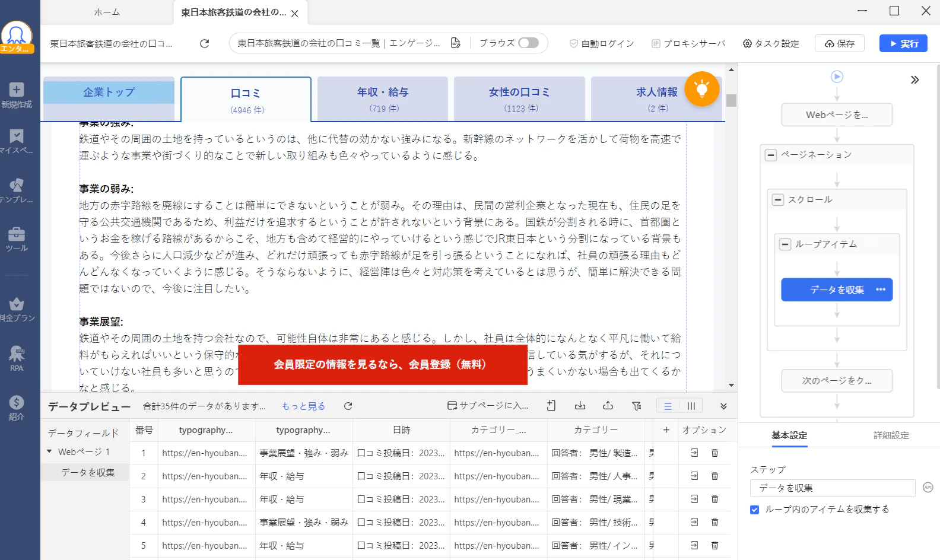Select データを収集 in data field tree
The width and height of the screenshot is (940, 560).
click(88, 472)
